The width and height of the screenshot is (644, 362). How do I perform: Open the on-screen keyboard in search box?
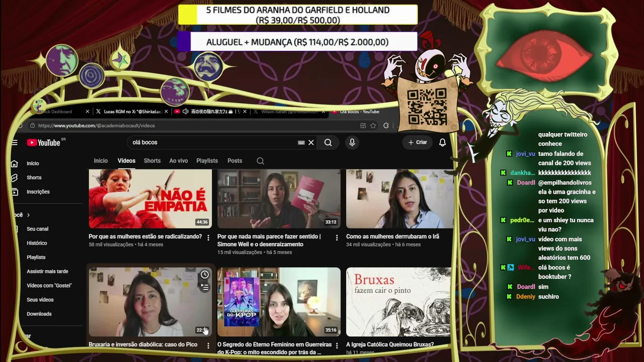[x=301, y=142]
